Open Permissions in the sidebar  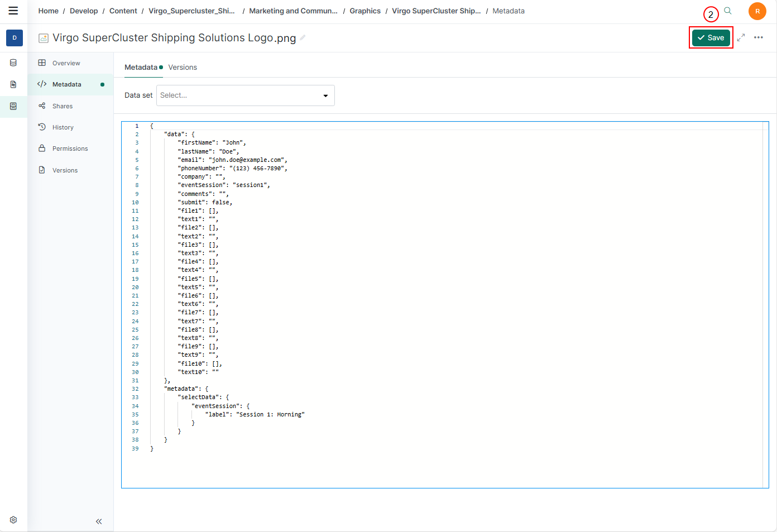pos(70,148)
